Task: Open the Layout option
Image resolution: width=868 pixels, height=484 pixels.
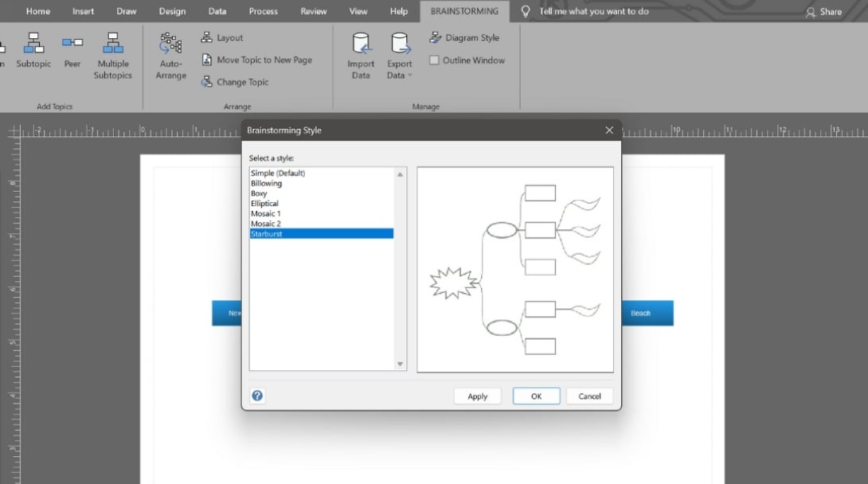Action: [222, 37]
